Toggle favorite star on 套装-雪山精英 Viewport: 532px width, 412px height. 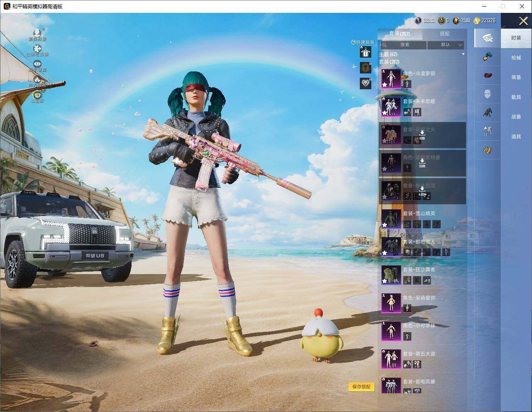click(x=385, y=225)
